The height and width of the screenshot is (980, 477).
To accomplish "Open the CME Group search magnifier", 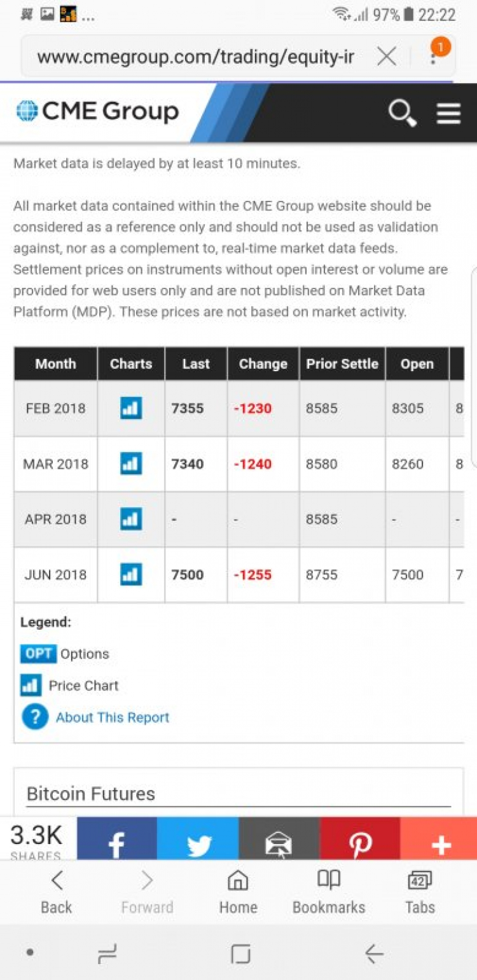I will [403, 113].
